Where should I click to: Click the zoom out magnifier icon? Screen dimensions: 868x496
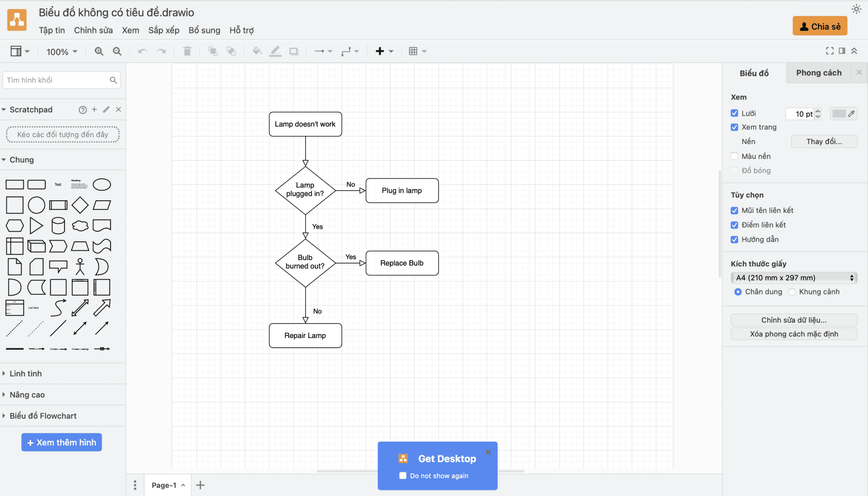click(x=117, y=51)
